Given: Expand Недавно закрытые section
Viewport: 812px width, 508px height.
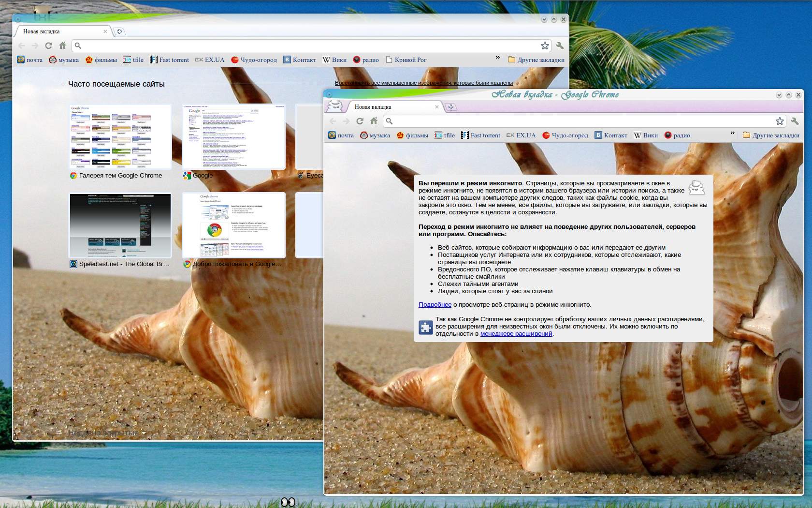Looking at the screenshot, I should pos(107,433).
